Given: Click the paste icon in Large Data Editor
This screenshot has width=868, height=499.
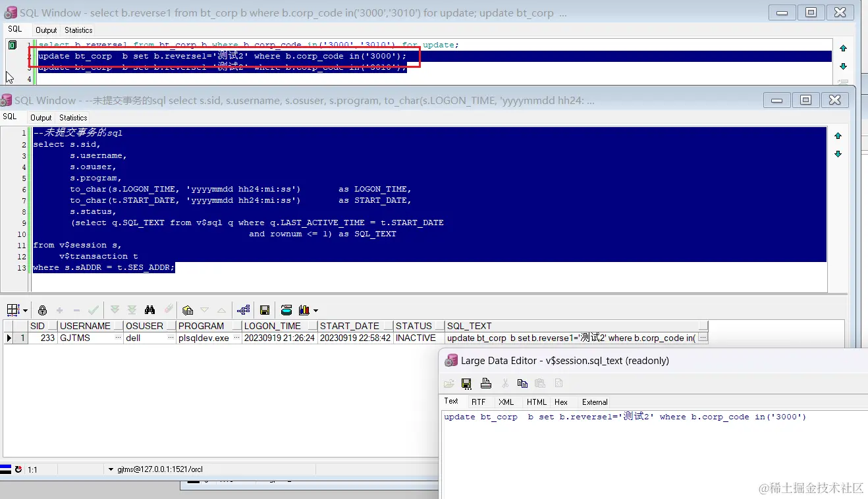Looking at the screenshot, I should [540, 383].
